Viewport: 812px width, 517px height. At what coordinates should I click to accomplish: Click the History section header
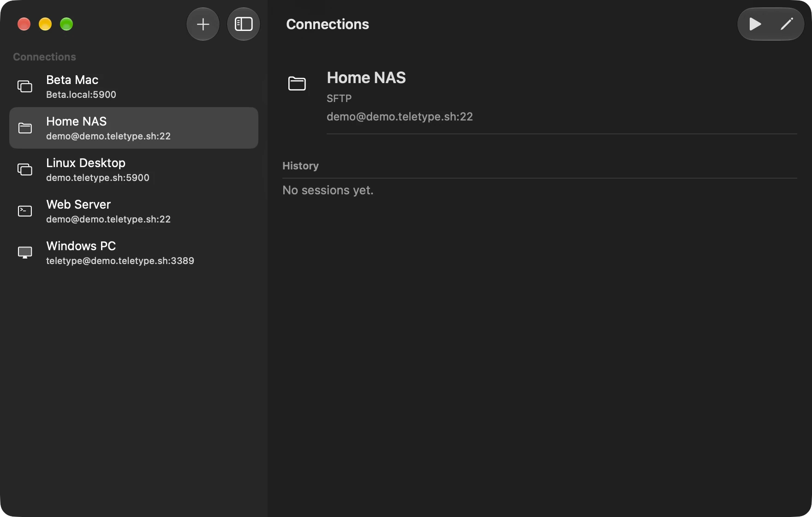click(x=300, y=166)
